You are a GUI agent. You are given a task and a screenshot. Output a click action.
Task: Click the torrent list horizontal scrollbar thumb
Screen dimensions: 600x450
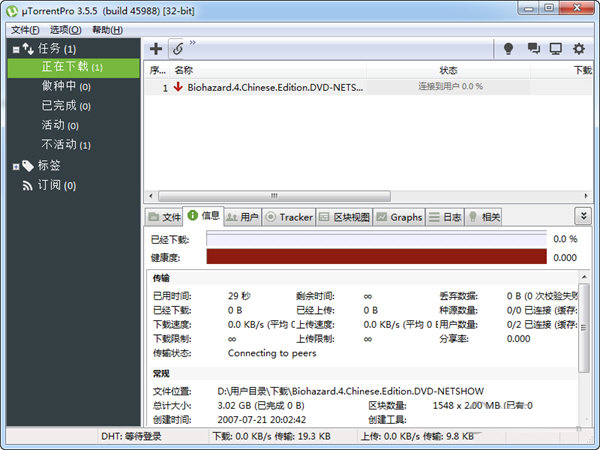point(274,196)
